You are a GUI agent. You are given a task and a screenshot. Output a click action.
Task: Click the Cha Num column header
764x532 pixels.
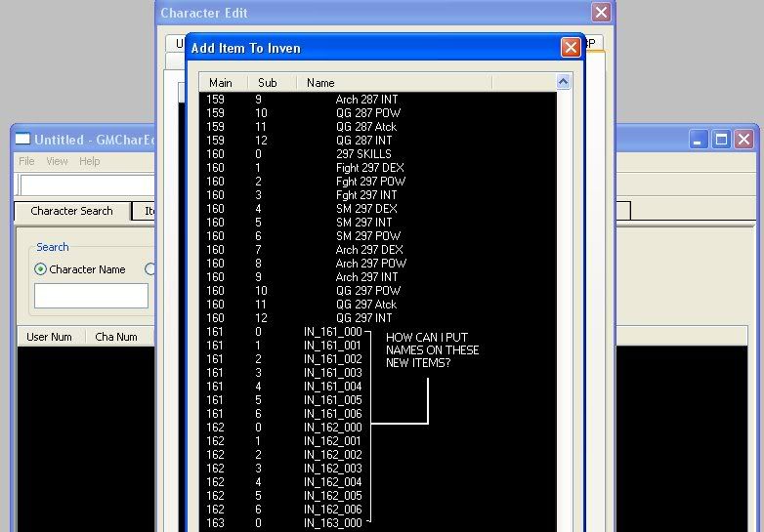[116, 337]
